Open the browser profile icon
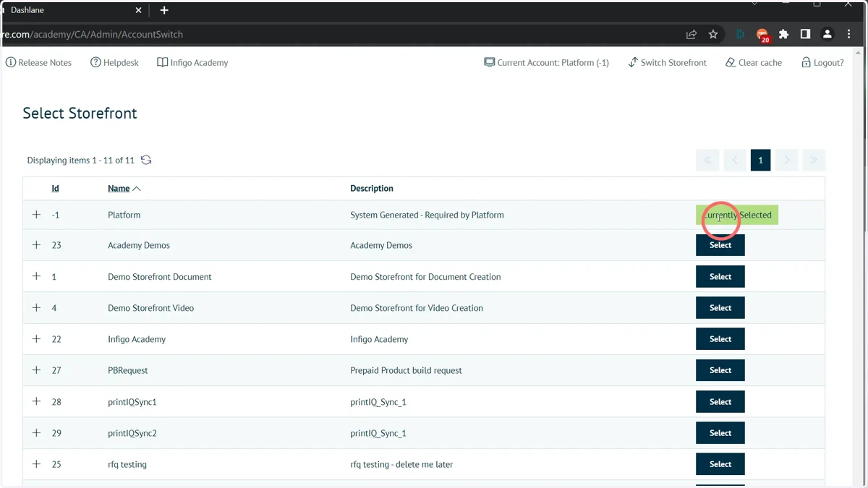The height and width of the screenshot is (488, 868). coord(827,34)
